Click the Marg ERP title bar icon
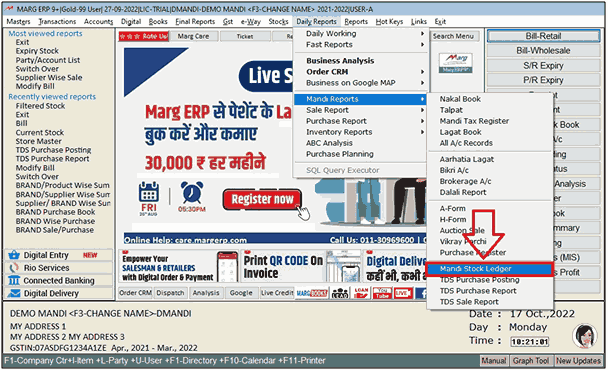Viewport: 608px width, 370px height. point(9,9)
